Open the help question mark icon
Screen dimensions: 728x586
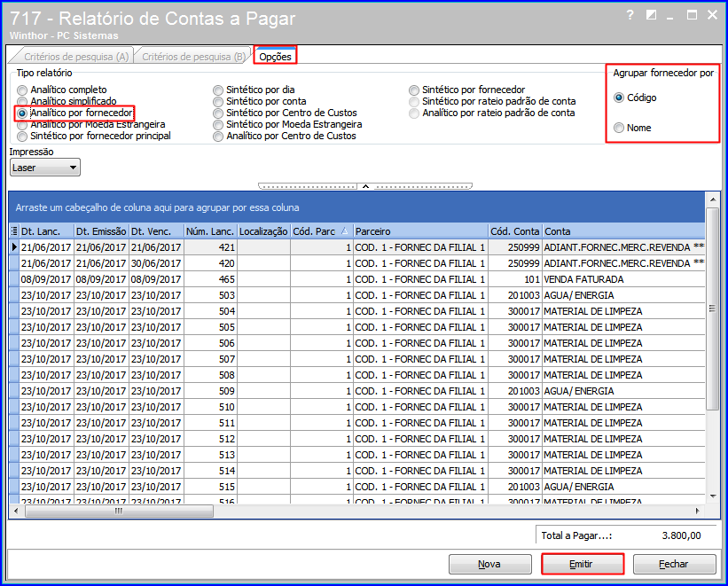pos(630,15)
